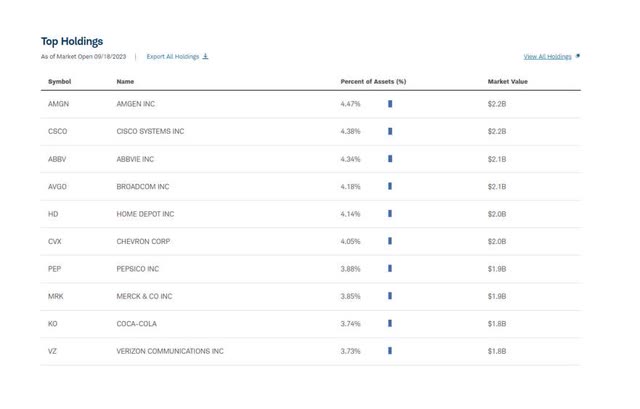640x409 pixels.
Task: Select the PEP symbol cell
Action: tap(54, 269)
